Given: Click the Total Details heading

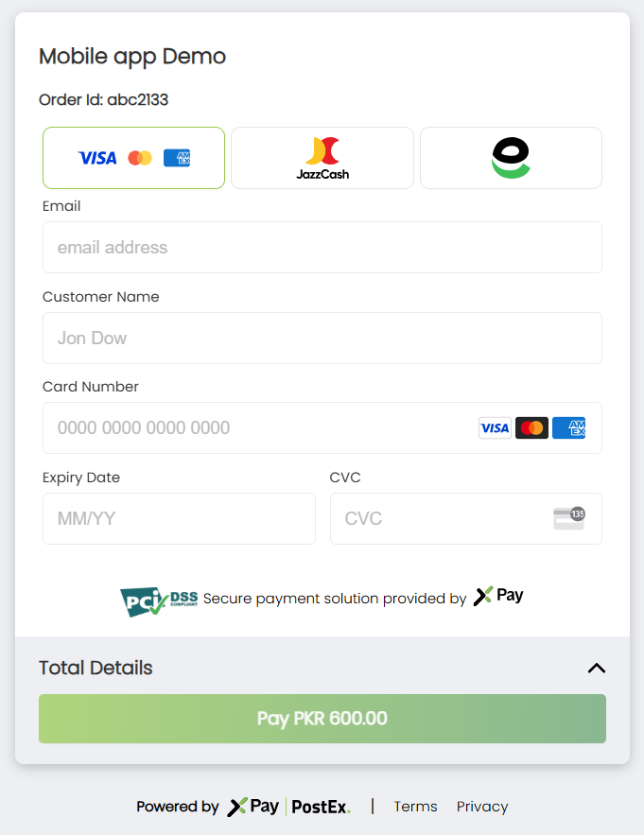Looking at the screenshot, I should 96,668.
